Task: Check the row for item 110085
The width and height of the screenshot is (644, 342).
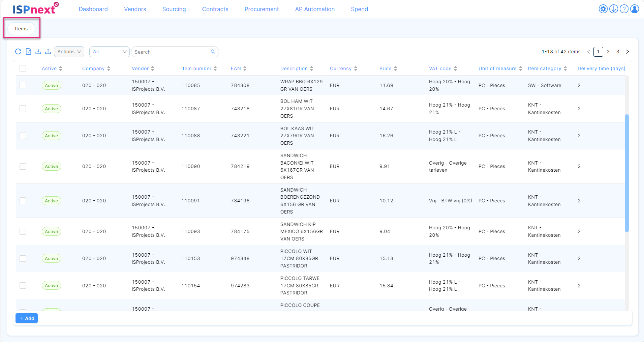Action: (x=23, y=85)
